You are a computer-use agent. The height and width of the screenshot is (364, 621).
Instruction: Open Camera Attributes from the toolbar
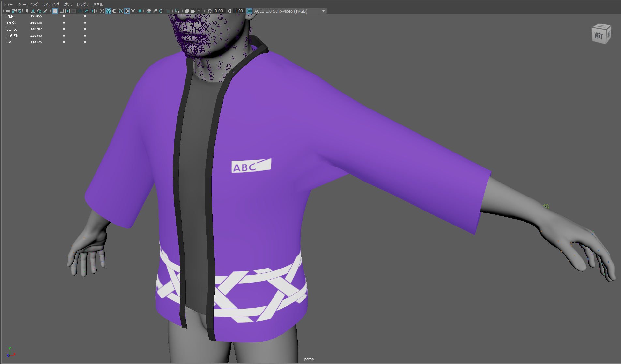[20, 11]
